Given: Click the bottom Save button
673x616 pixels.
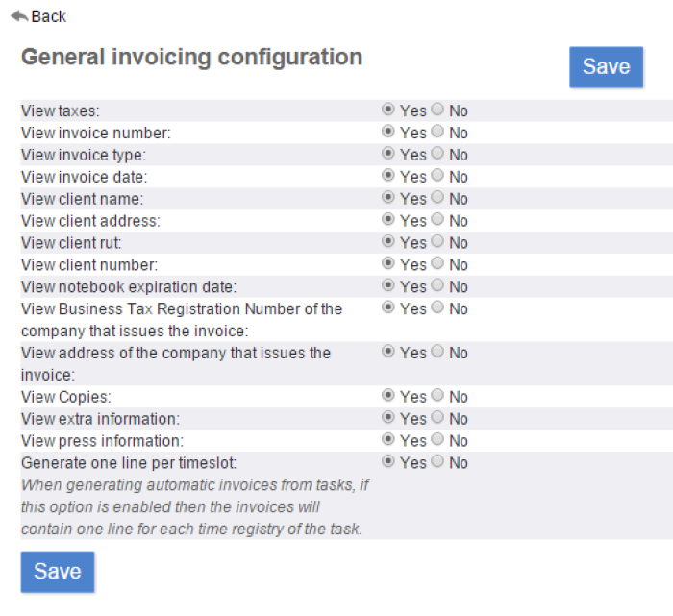Looking at the screenshot, I should click(x=58, y=571).
